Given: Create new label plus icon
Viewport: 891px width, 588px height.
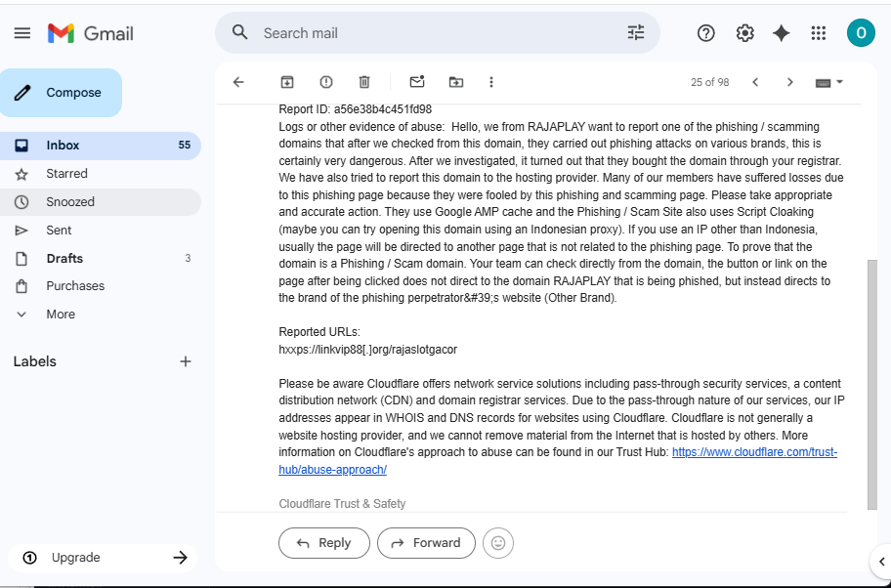Looking at the screenshot, I should [186, 361].
